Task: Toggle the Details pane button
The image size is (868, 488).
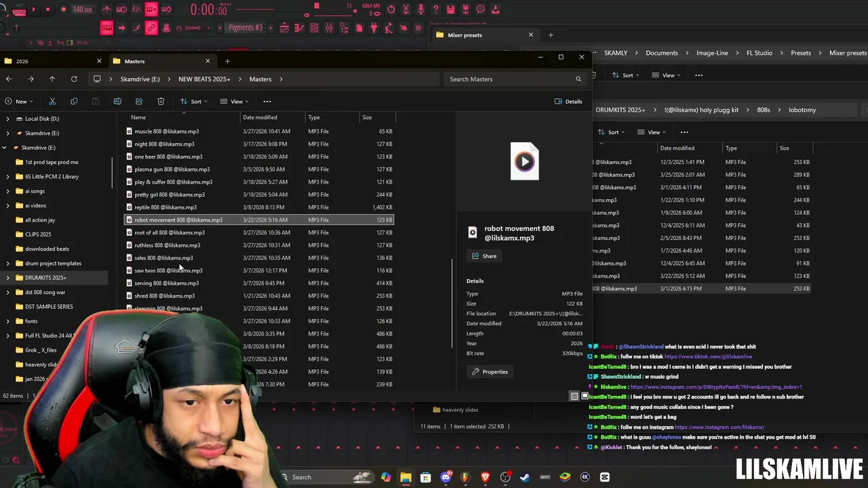Action: coord(568,102)
